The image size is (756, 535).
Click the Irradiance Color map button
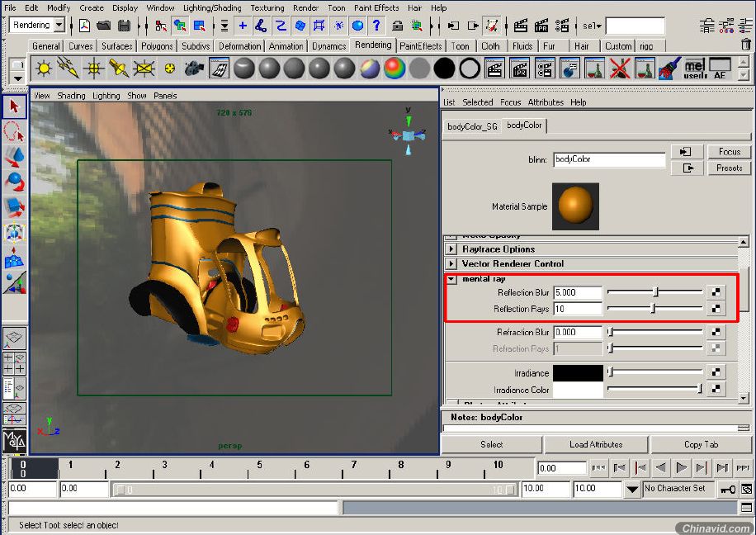(716, 388)
